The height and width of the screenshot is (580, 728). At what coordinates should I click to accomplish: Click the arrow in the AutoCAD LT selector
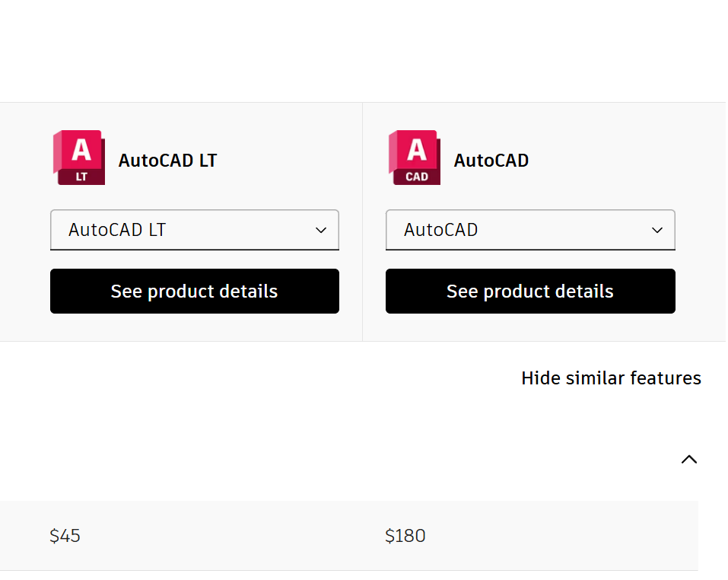(x=321, y=230)
